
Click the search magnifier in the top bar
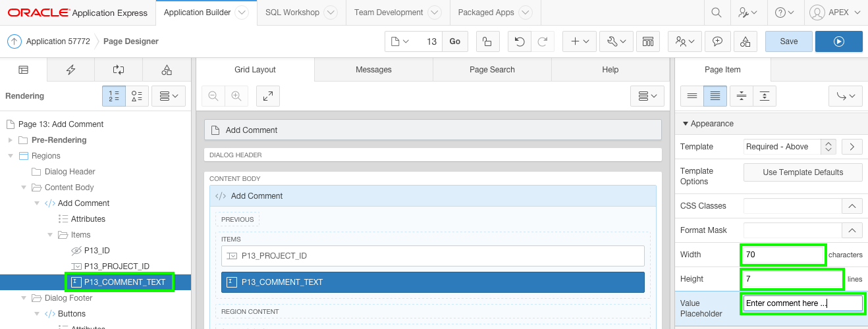(717, 13)
